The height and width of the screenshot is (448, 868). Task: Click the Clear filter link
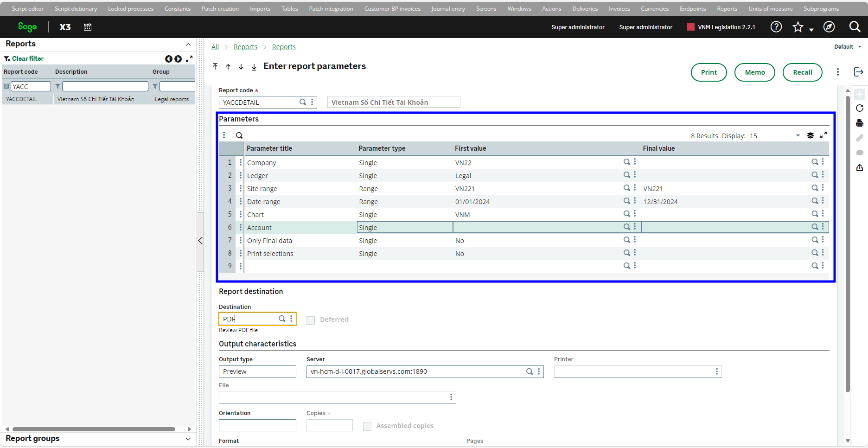click(x=28, y=58)
